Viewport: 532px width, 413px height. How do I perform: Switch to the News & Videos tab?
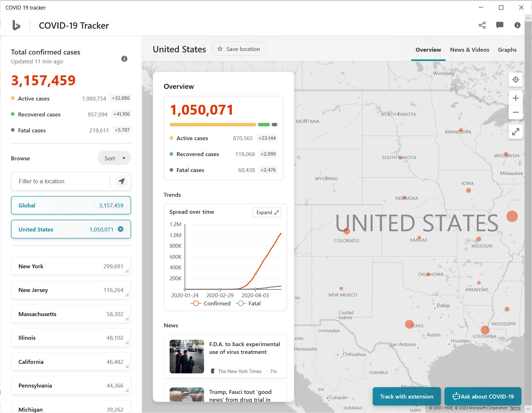pos(470,50)
